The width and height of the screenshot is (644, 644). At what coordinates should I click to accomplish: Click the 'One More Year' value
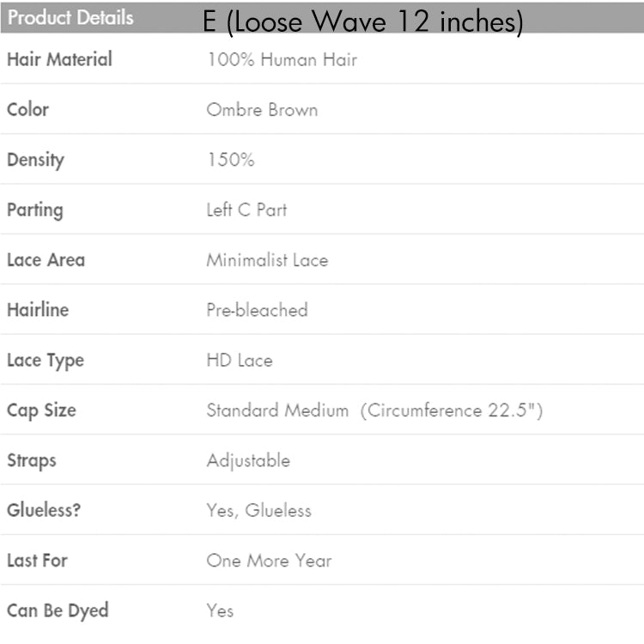[x=269, y=561]
